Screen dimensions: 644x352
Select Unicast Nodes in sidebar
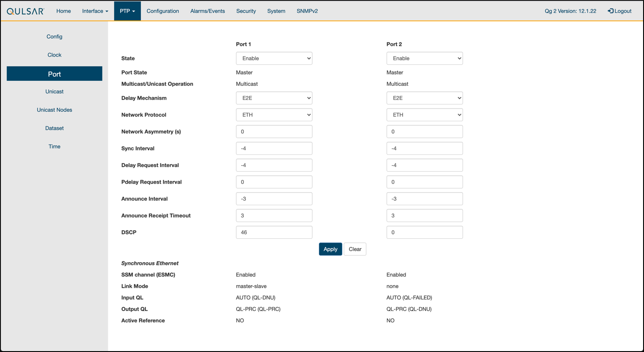[x=54, y=110]
